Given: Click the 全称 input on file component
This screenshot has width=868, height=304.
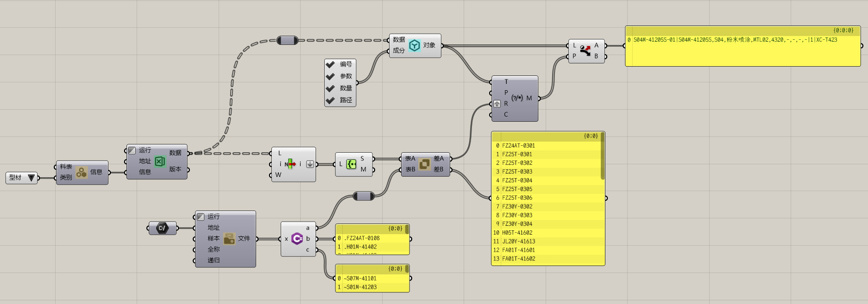Looking at the screenshot, I should click(x=214, y=249).
